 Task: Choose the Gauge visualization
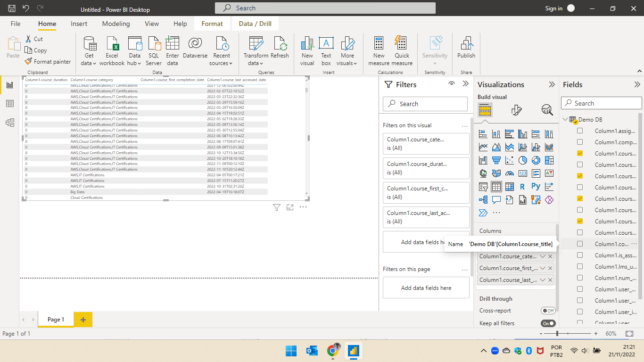coord(509,173)
